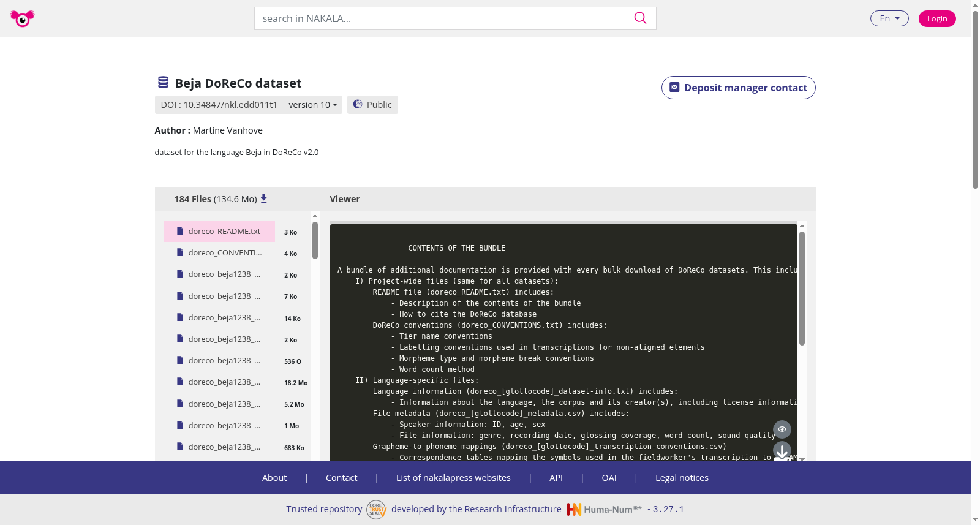Click the viewer vertical scrollbar thumb
980x525 pixels.
802,288
